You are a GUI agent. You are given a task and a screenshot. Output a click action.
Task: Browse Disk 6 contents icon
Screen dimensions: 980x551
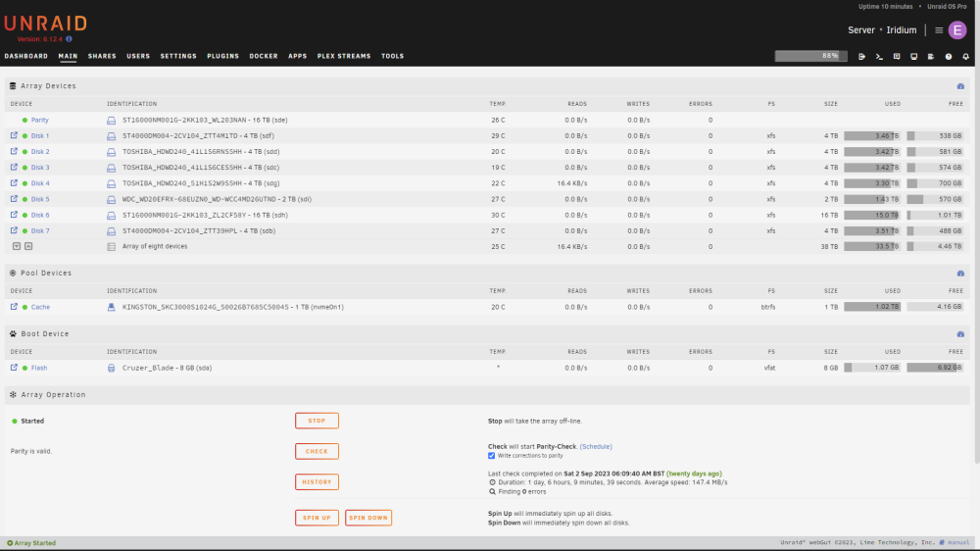pyautogui.click(x=14, y=215)
